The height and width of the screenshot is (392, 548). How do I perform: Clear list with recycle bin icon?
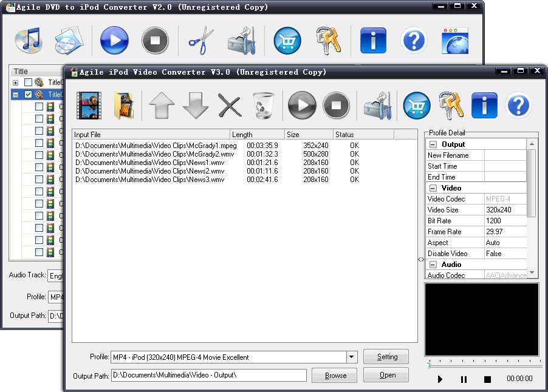click(x=263, y=105)
